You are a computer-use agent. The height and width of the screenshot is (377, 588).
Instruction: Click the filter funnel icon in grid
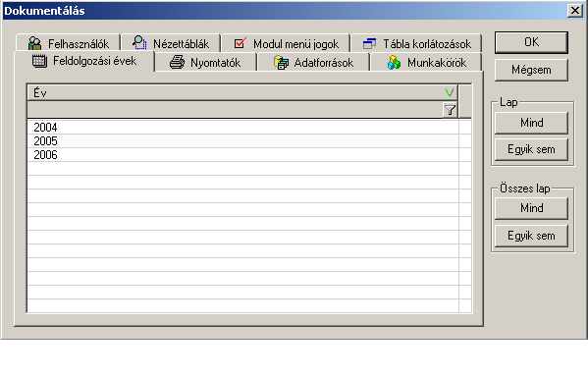pyautogui.click(x=450, y=110)
